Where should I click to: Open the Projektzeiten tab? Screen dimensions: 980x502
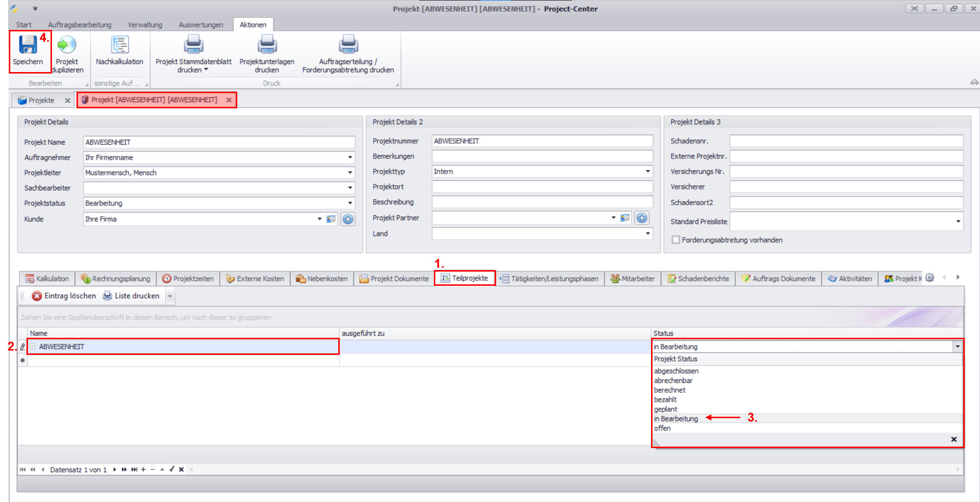(x=188, y=278)
